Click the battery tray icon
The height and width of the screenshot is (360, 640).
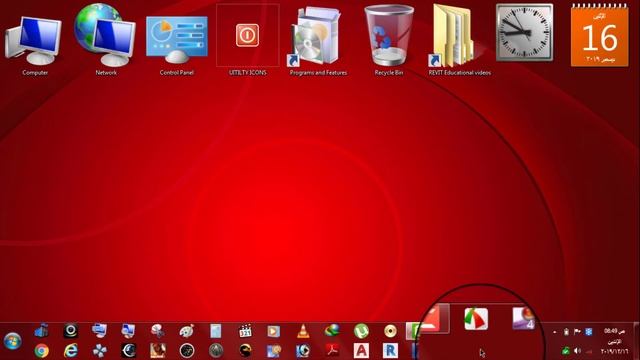(566, 332)
